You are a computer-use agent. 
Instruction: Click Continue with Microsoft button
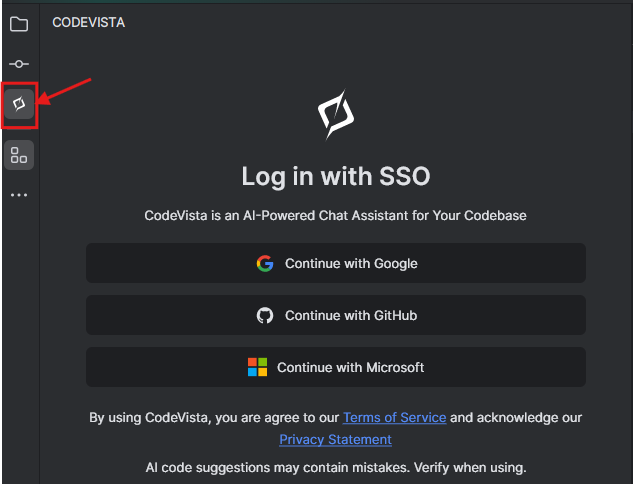click(x=336, y=367)
